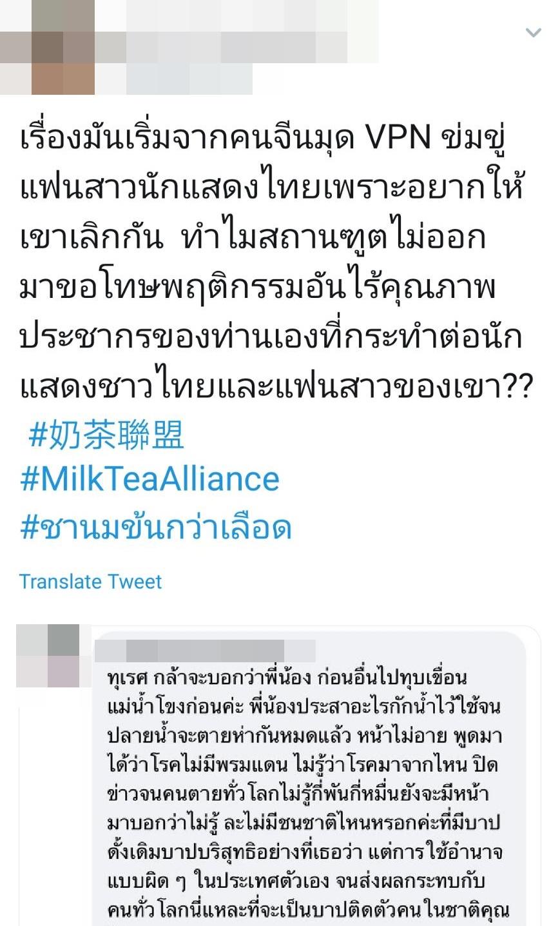Open the #MilkTeaAlliance hashtag
This screenshot has width=560, height=926.
point(150,480)
